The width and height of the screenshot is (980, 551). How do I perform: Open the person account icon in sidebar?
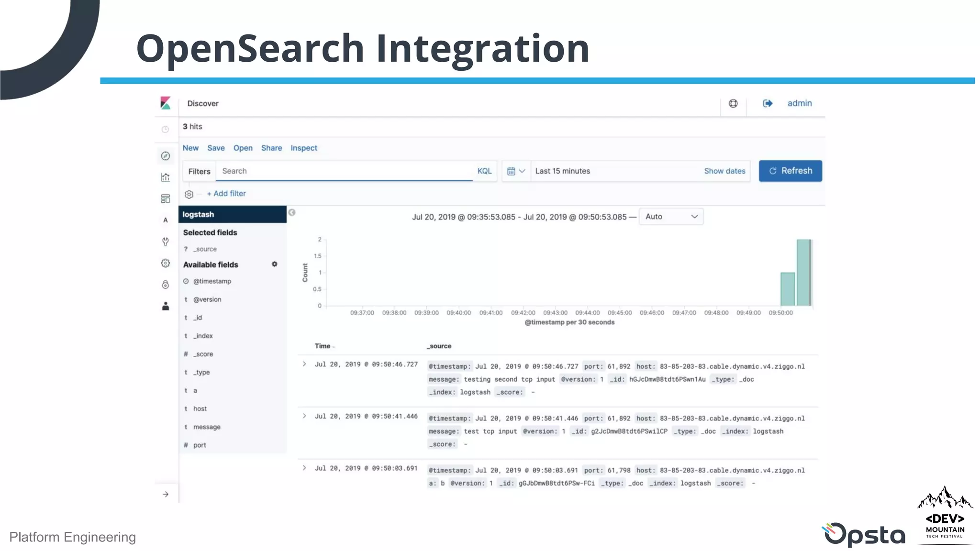point(165,306)
